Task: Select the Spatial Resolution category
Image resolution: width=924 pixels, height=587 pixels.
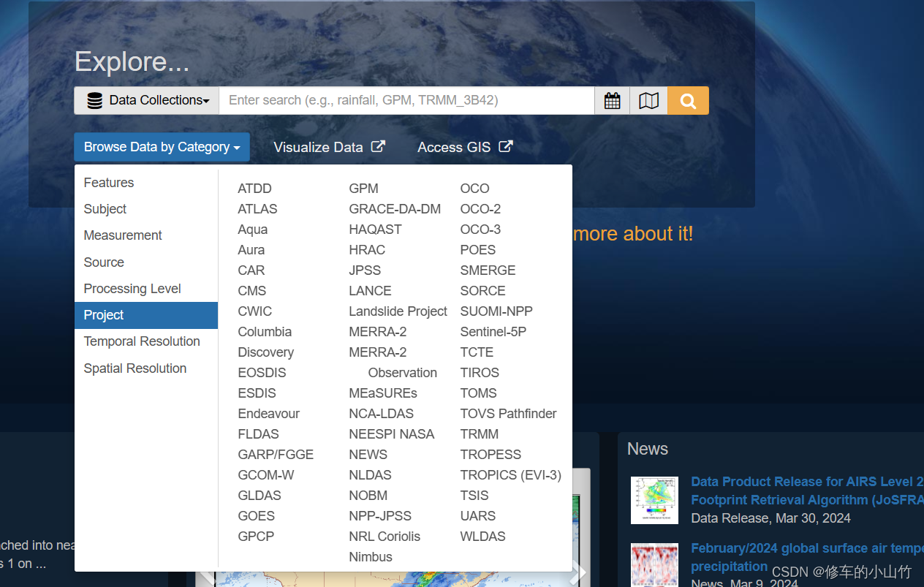Action: coord(146,368)
